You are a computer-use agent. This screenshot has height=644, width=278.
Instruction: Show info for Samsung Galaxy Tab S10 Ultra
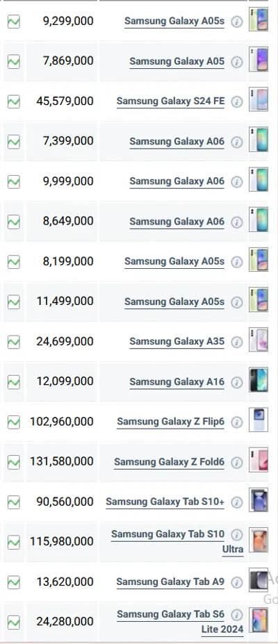tap(236, 535)
